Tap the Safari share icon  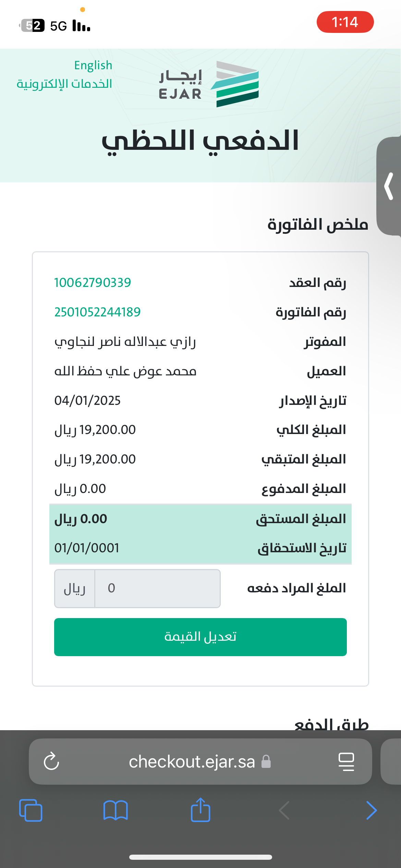click(x=200, y=810)
